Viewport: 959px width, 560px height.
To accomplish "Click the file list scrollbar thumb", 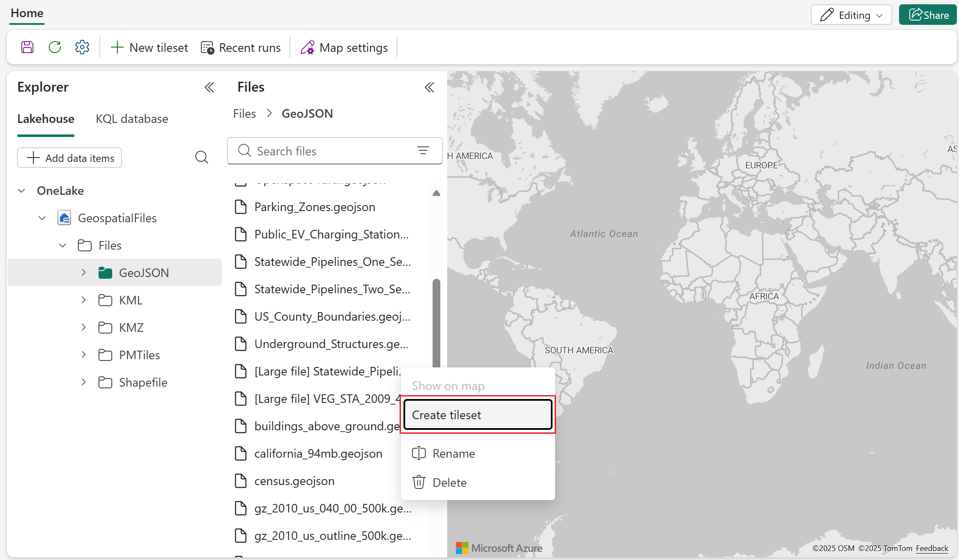I will [x=436, y=321].
